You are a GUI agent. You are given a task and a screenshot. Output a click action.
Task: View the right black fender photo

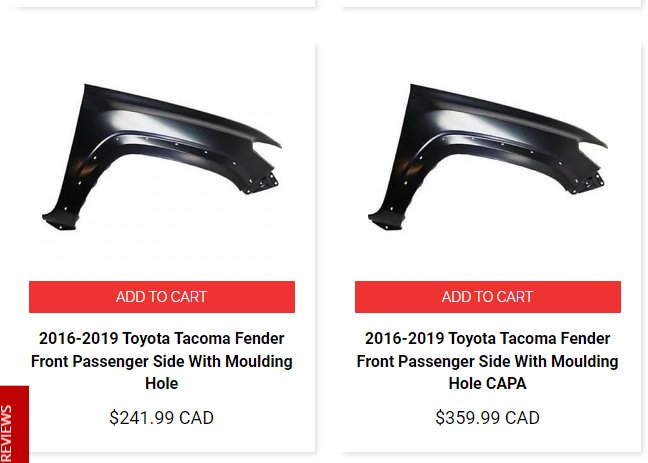(x=488, y=157)
